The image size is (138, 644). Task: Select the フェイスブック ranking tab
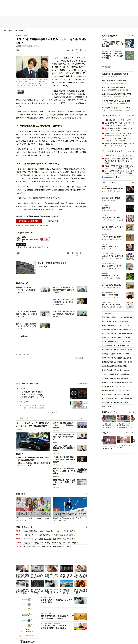(110, 156)
